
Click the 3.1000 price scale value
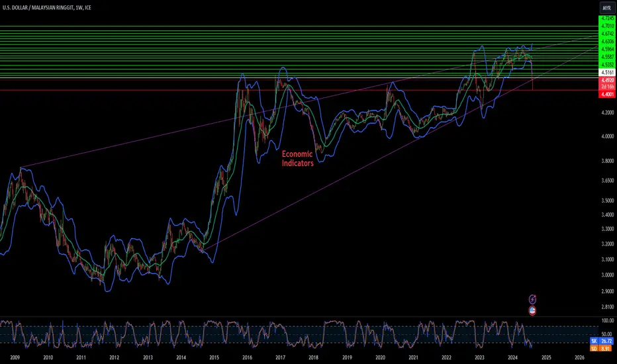tap(608, 259)
